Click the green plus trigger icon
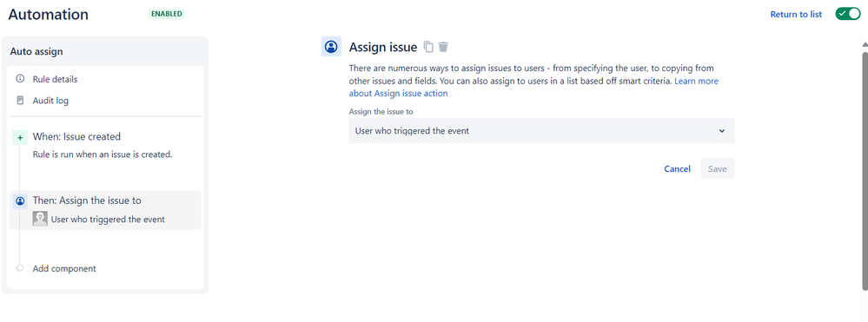The image size is (868, 322). click(x=20, y=137)
